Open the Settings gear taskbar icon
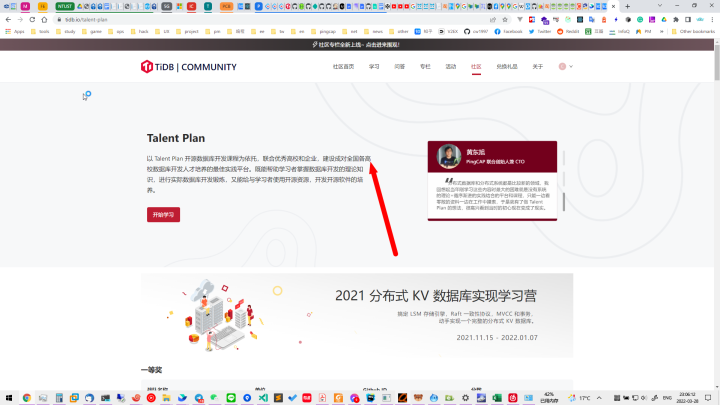720x405 pixels. tap(465, 398)
